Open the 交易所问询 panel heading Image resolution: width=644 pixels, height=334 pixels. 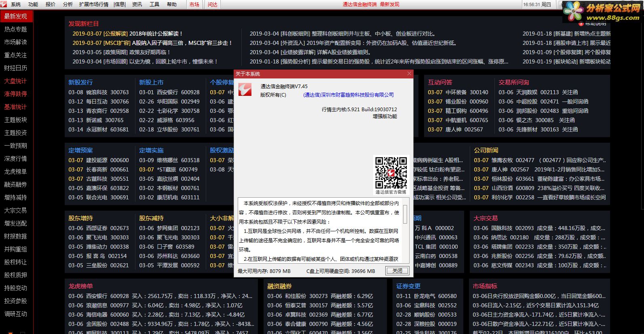514,82
